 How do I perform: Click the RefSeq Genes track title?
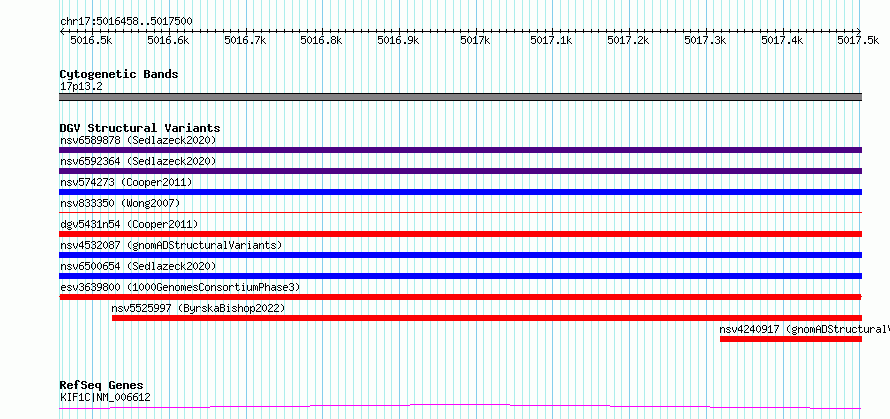tap(102, 386)
